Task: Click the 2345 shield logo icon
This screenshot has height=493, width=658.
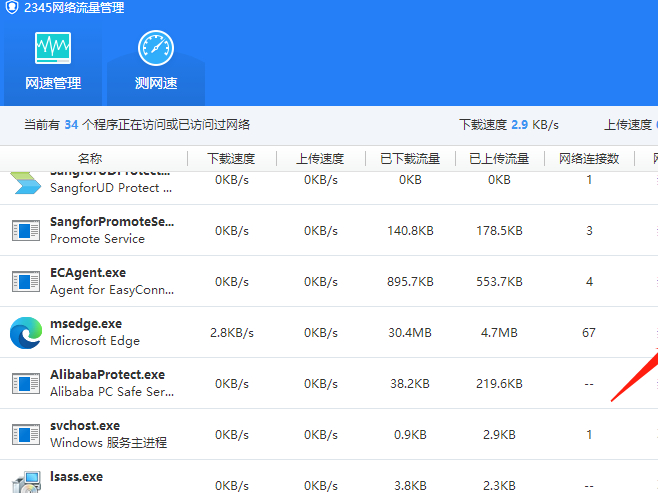Action: click(12, 7)
